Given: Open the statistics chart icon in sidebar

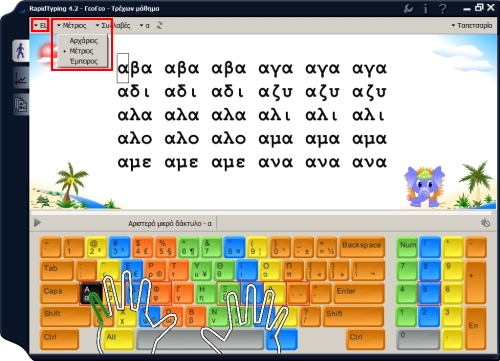Looking at the screenshot, I should point(21,78).
